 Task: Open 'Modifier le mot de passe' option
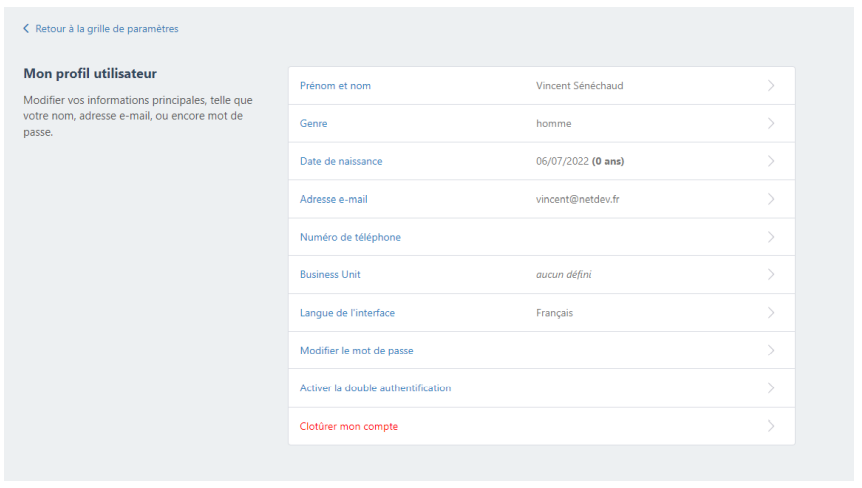pyautogui.click(x=356, y=351)
